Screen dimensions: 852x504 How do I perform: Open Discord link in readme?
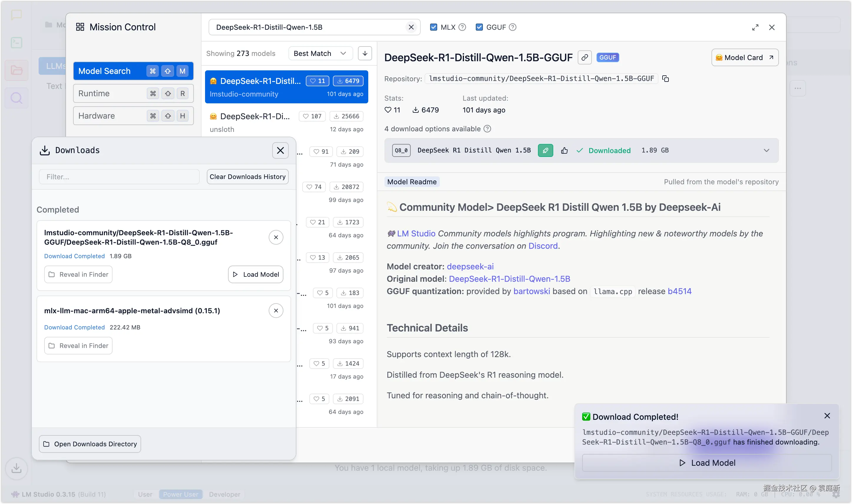[543, 246]
